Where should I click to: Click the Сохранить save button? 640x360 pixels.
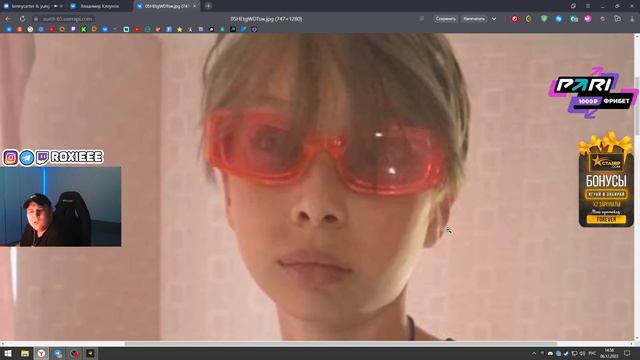(445, 19)
